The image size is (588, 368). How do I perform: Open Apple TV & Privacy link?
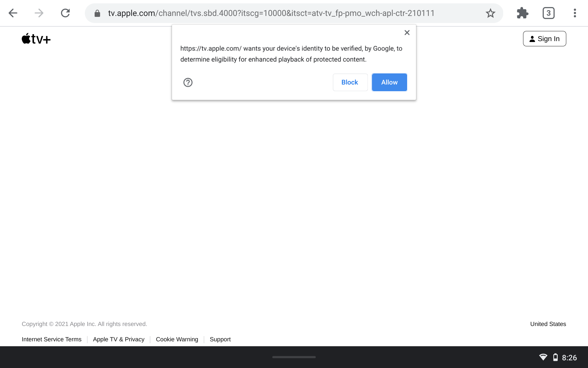[119, 339]
